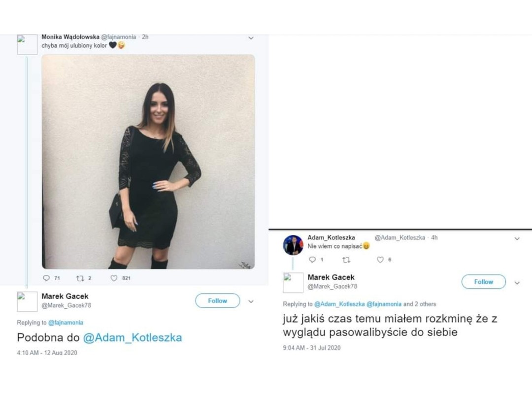The height and width of the screenshot is (404, 532).
Task: Click @fajnamonia link in left 'Replying to'
Action: [x=66, y=323]
